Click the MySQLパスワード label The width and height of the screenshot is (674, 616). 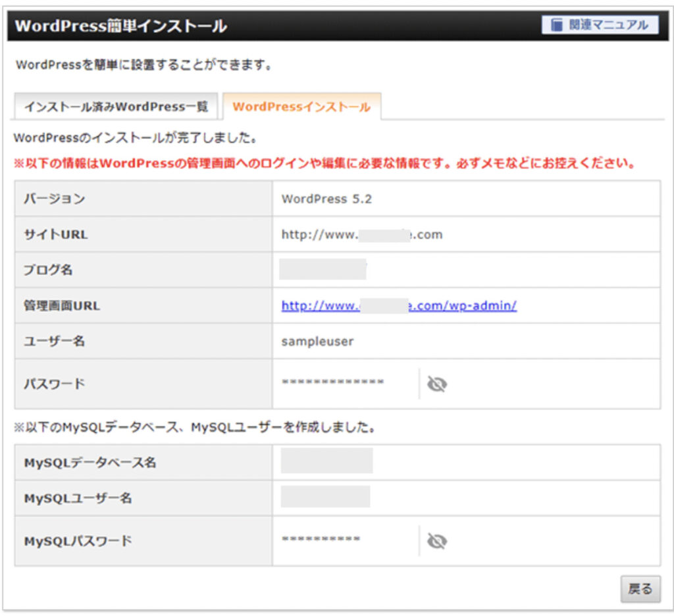78,540
